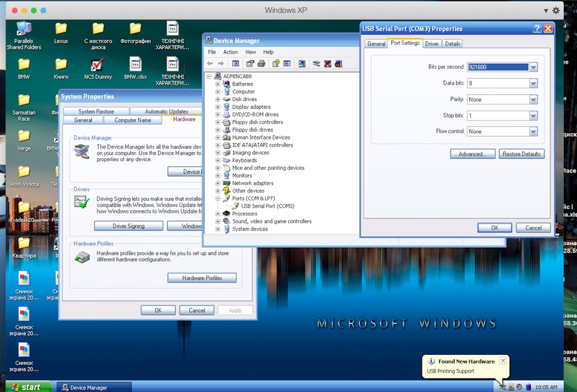Click OK in COM3 Properties dialog
The width and height of the screenshot is (577, 392).
click(495, 228)
